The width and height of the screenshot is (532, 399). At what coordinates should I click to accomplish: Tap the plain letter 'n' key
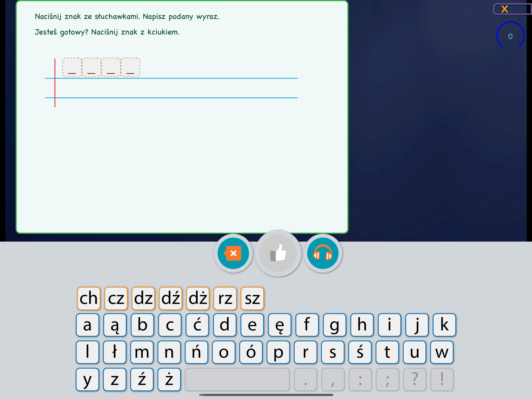[x=169, y=352]
